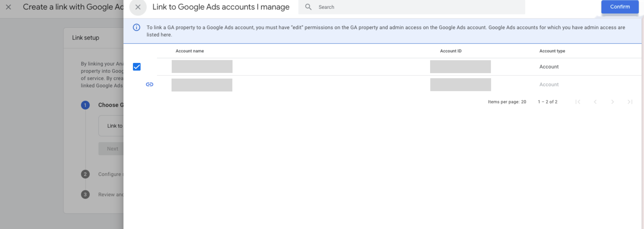Confirm the selected Google Ads account
Image resolution: width=644 pixels, height=229 pixels.
pos(620,7)
